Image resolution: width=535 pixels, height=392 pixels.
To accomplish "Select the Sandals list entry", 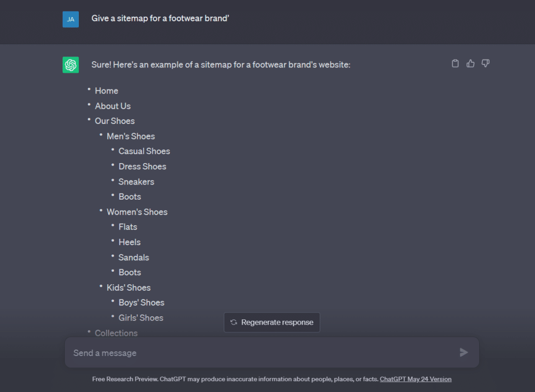I will coord(134,258).
